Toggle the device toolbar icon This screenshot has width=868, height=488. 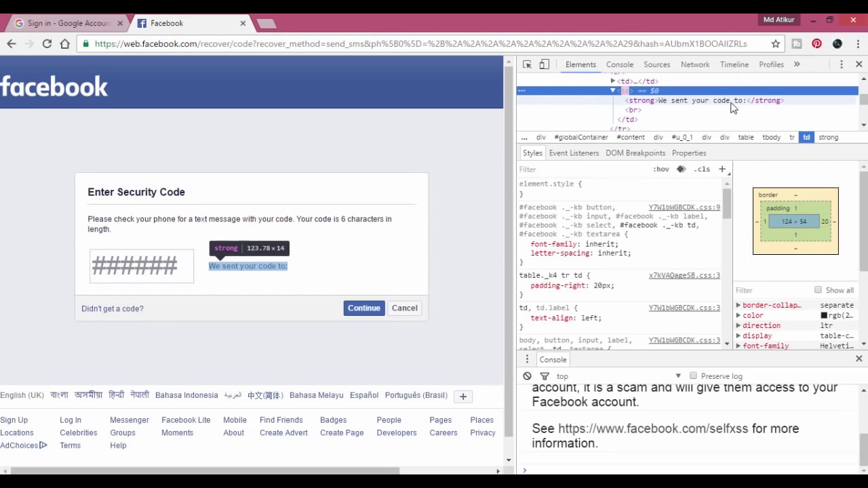click(x=544, y=64)
